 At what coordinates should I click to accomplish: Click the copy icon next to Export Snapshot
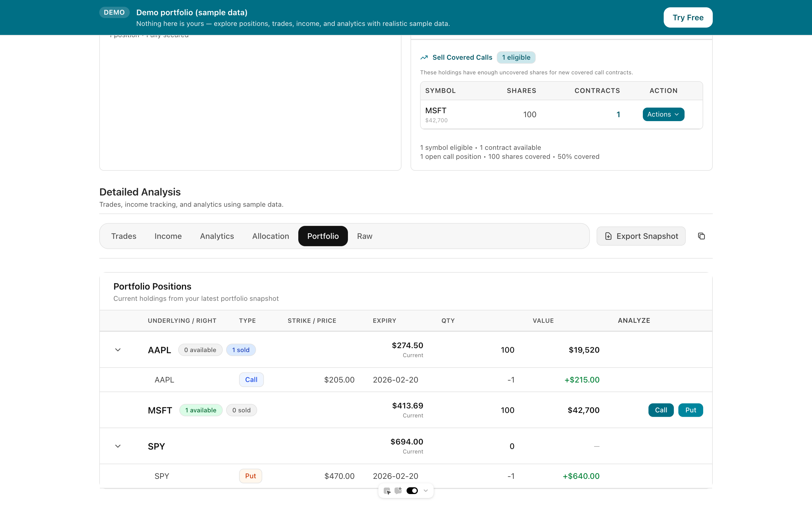coord(701,236)
